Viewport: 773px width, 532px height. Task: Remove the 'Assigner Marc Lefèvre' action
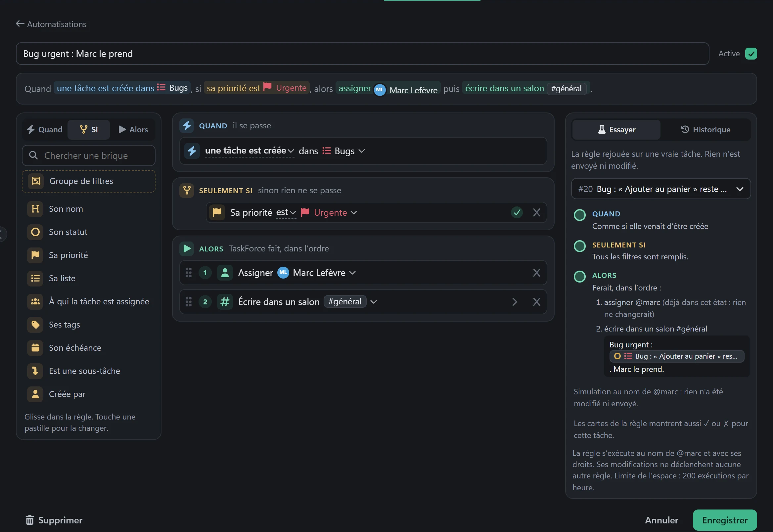tap(536, 273)
